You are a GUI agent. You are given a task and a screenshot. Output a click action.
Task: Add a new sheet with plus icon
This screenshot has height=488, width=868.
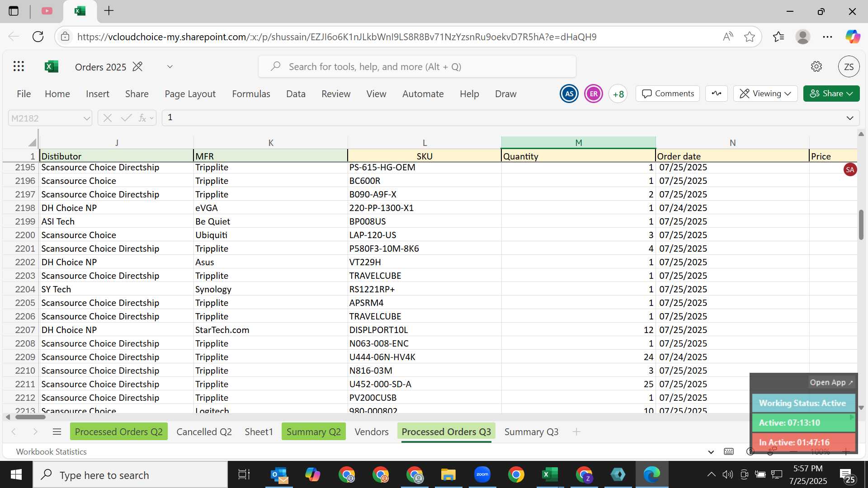pyautogui.click(x=576, y=432)
